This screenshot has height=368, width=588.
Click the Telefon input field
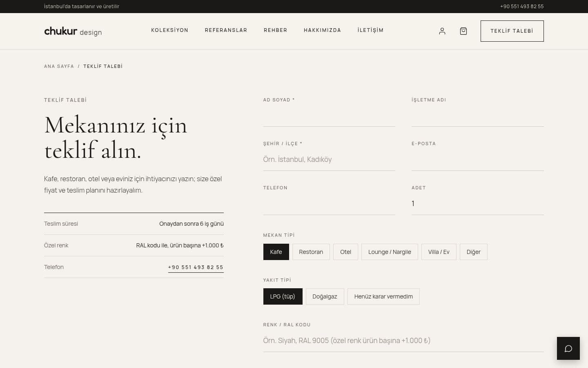click(329, 204)
